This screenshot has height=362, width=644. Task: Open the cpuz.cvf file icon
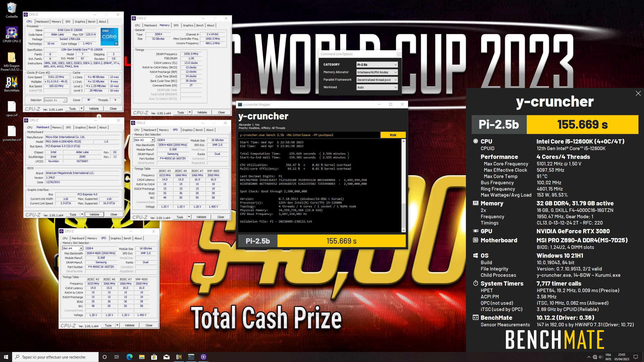point(12,109)
